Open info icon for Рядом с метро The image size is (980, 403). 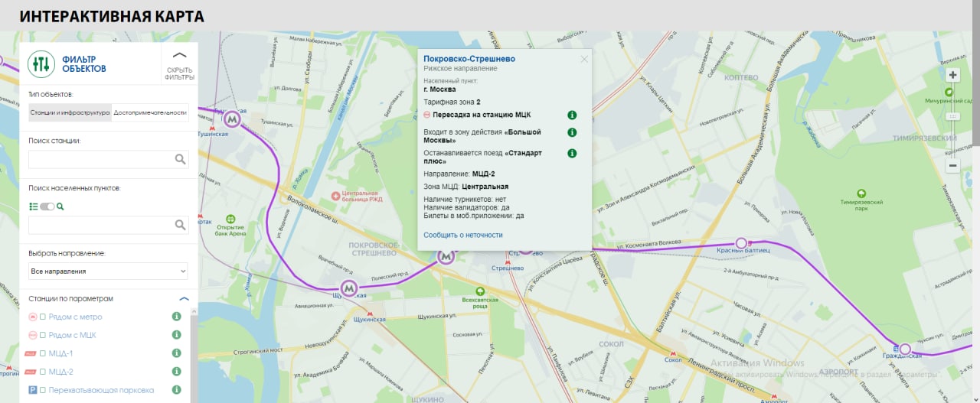point(176,317)
